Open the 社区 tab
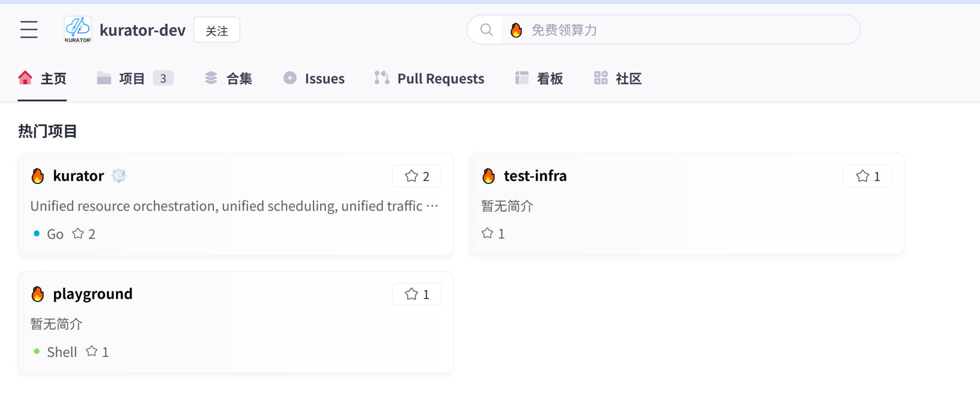The image size is (980, 397). point(618,78)
